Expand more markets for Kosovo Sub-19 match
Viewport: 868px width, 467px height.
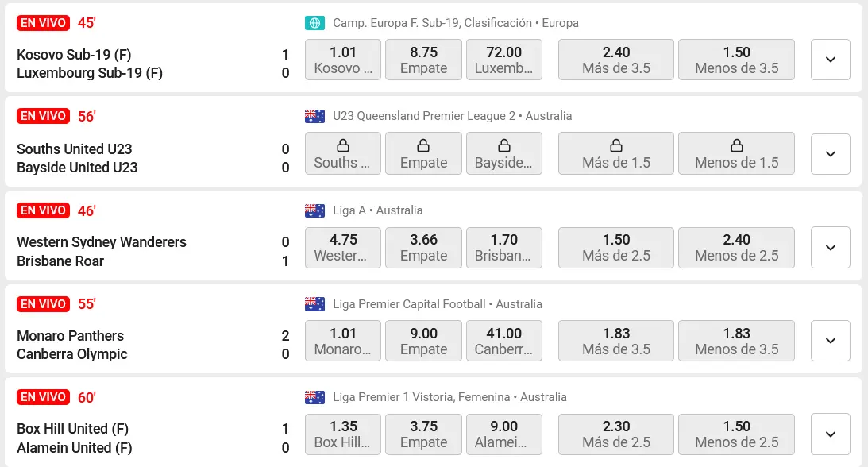830,60
